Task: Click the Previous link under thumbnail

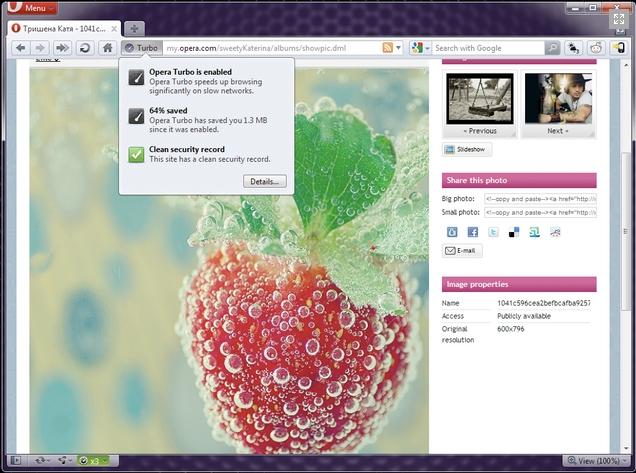Action: 480,131
